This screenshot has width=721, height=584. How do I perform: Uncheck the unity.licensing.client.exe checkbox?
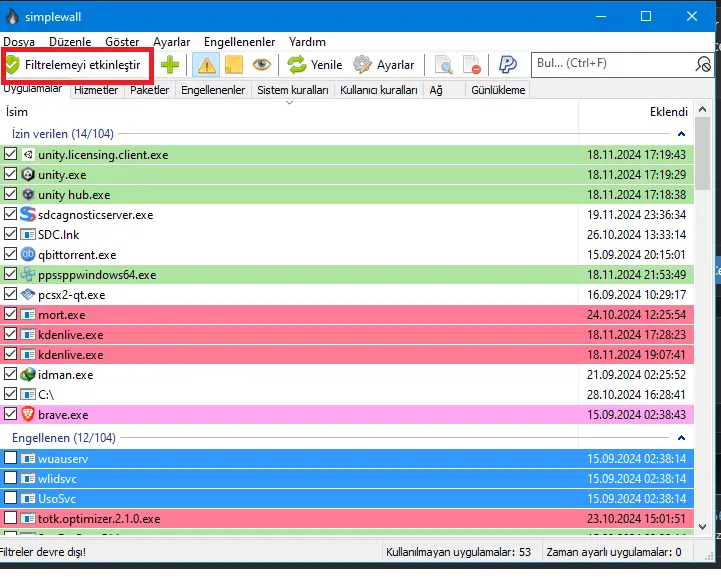pyautogui.click(x=10, y=154)
